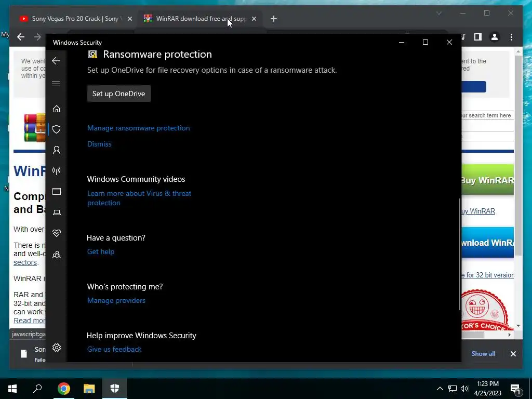
Task: Toggle Chrome side panel icon
Action: tap(478, 37)
